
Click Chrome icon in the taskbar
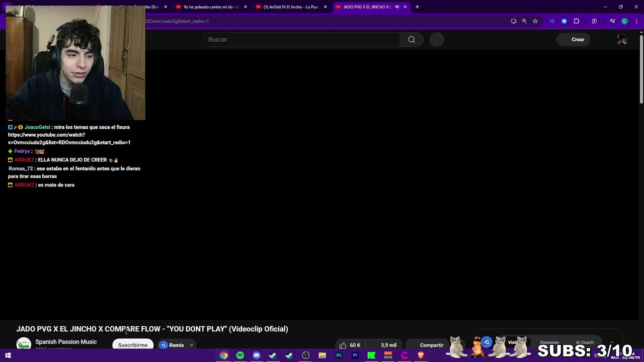pos(224,355)
